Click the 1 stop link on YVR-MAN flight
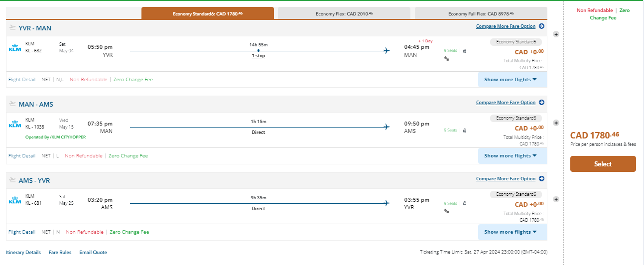Image resolution: width=644 pixels, height=265 pixels. click(258, 56)
